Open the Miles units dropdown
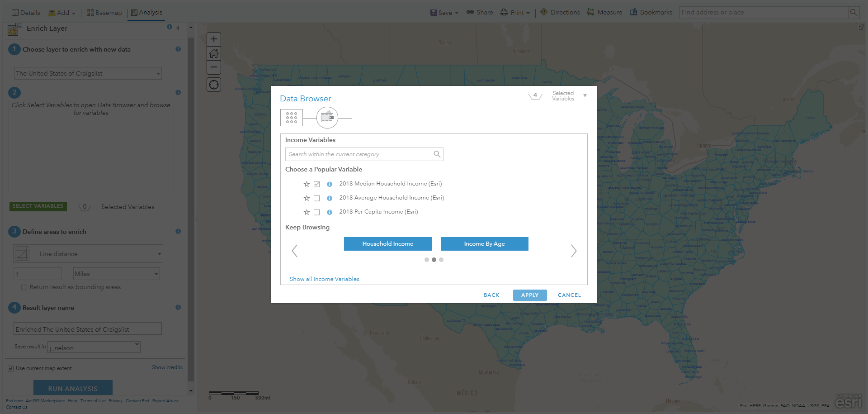The image size is (868, 414). coord(117,274)
